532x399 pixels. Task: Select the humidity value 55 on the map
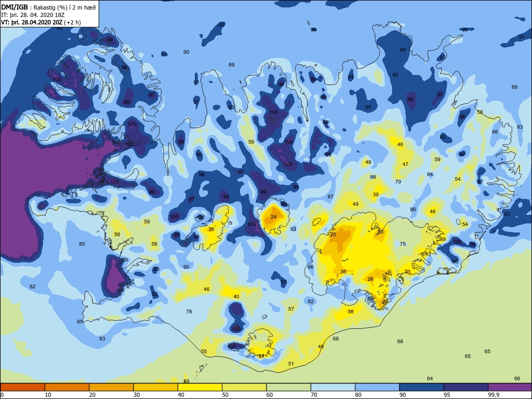(204, 352)
